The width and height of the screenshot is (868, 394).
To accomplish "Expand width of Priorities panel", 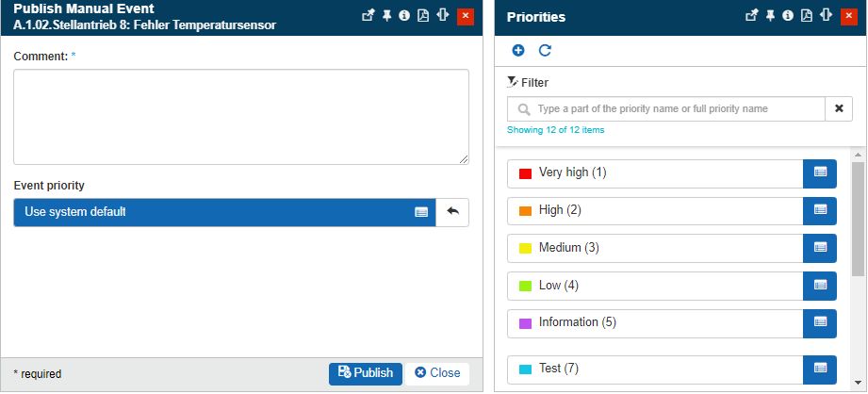I will tap(825, 16).
